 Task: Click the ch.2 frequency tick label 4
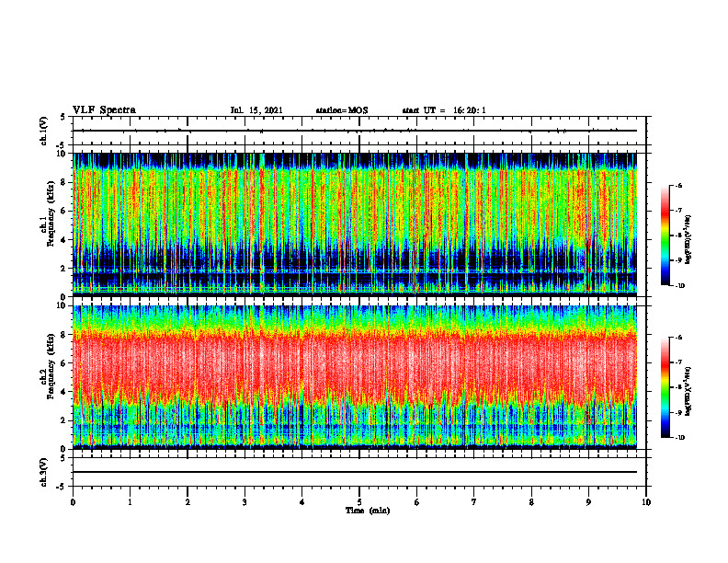pyautogui.click(x=64, y=392)
